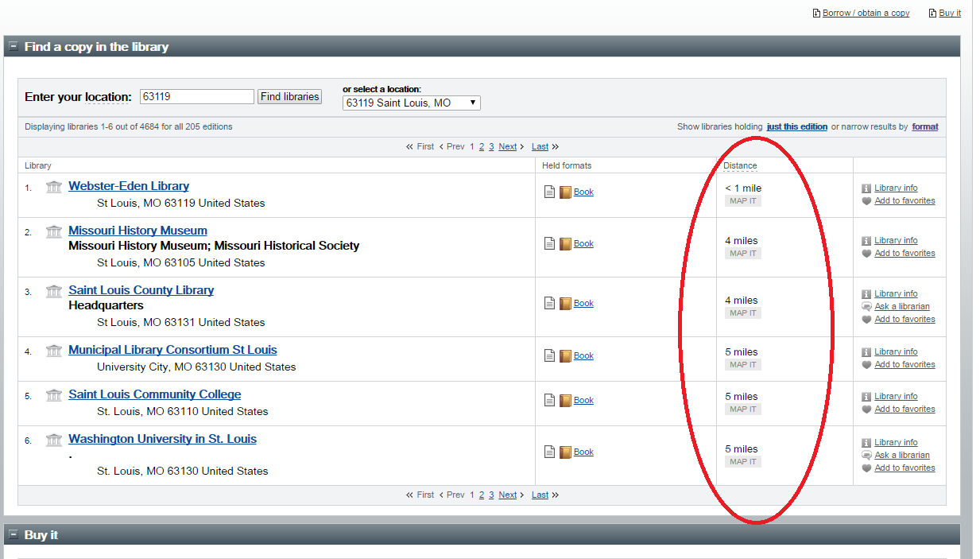Click the Library info icon for Missouri History Museum

pyautogui.click(x=866, y=240)
